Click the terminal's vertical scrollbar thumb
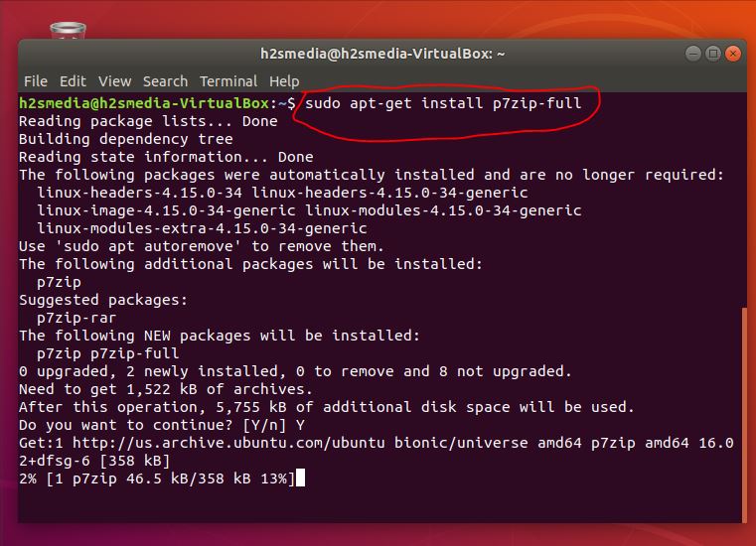This screenshot has width=756, height=546. tap(744, 414)
